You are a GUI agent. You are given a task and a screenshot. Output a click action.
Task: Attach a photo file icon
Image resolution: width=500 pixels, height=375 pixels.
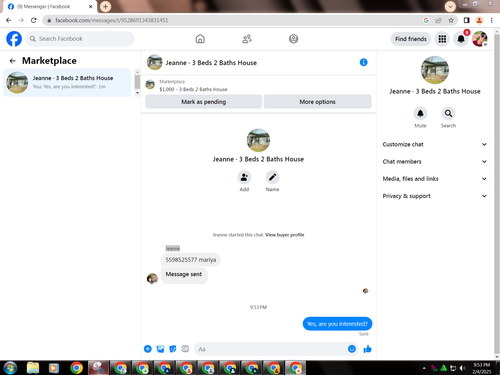(x=160, y=349)
